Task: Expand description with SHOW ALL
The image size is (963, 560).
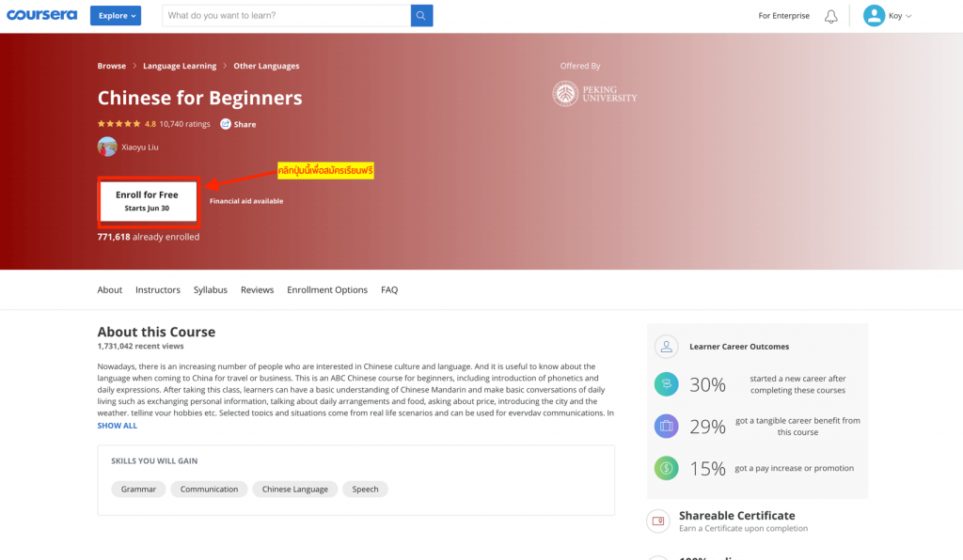Action: click(x=117, y=426)
